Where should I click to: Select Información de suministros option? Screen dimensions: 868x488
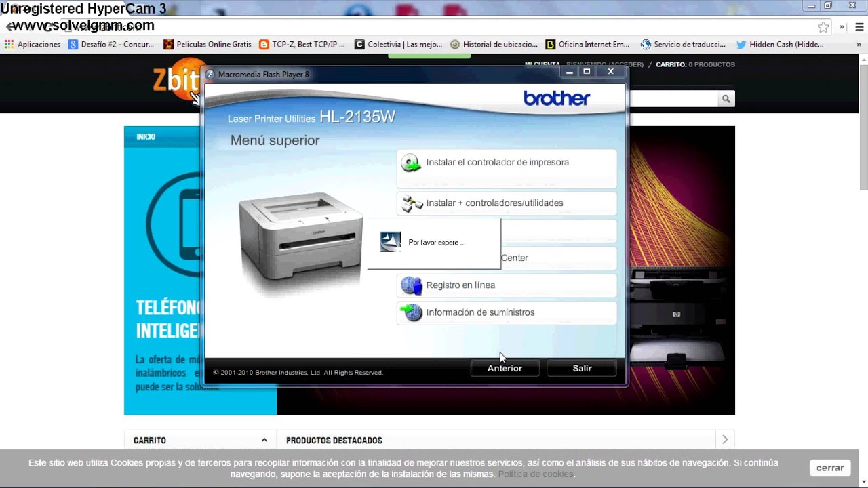pyautogui.click(x=507, y=312)
